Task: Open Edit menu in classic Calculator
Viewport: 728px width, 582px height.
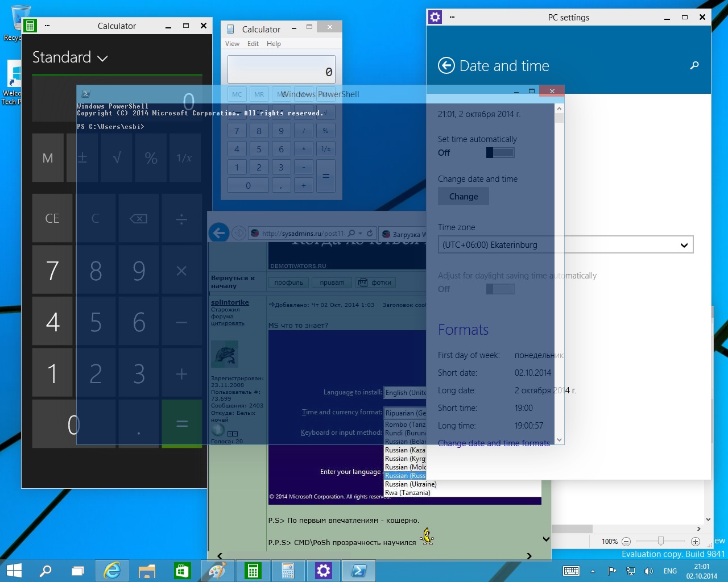Action: pos(253,44)
